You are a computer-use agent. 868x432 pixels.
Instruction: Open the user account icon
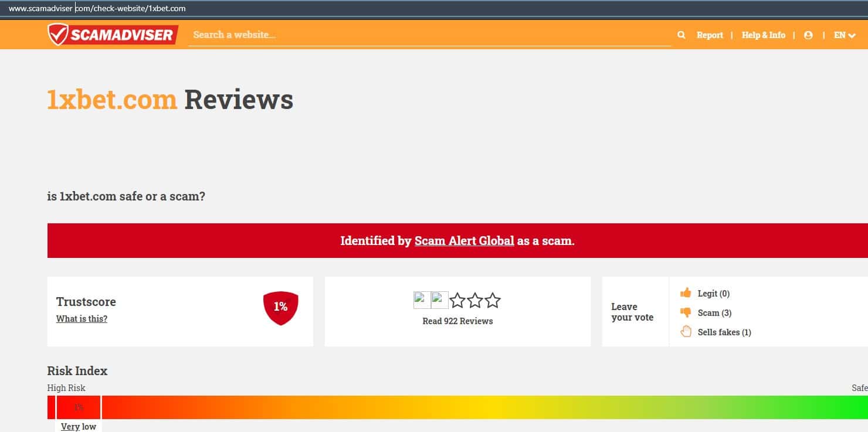808,35
